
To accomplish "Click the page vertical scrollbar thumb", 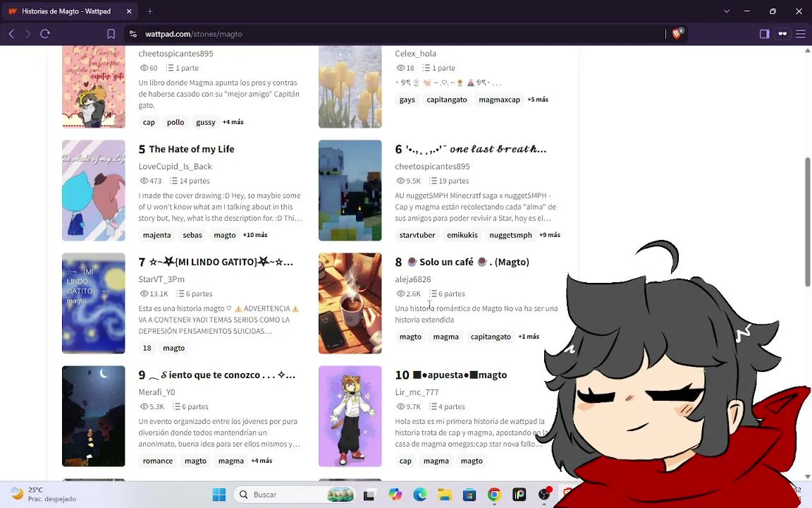I will (807, 222).
